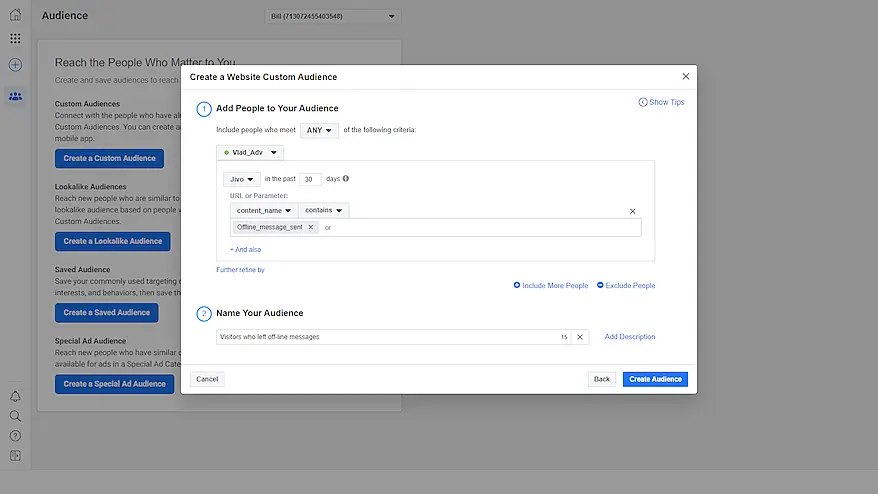
Task: Click the plus create icon in sidebar
Action: point(15,65)
